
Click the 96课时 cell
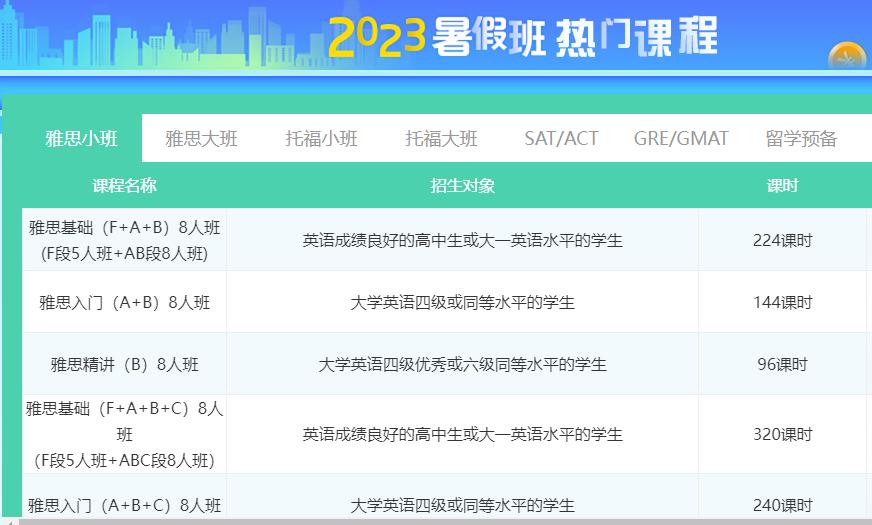(782, 364)
